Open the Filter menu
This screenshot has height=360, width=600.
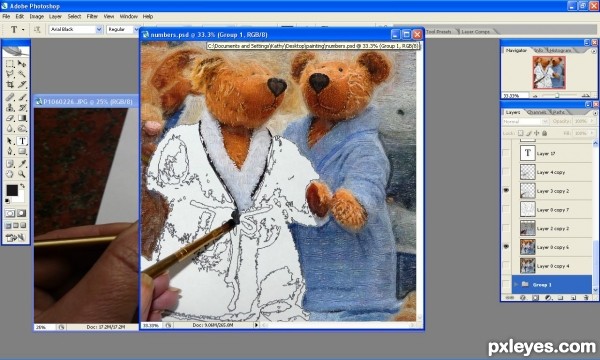(92, 16)
